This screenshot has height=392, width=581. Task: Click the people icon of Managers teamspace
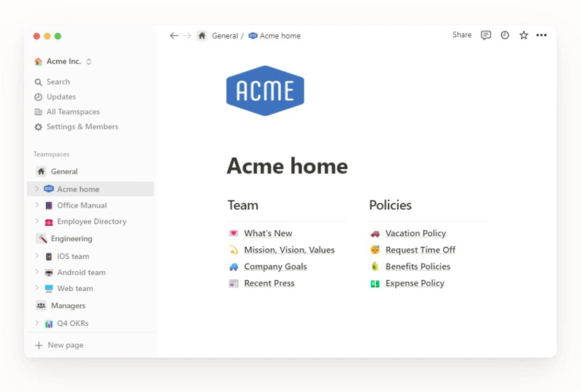pyautogui.click(x=41, y=306)
